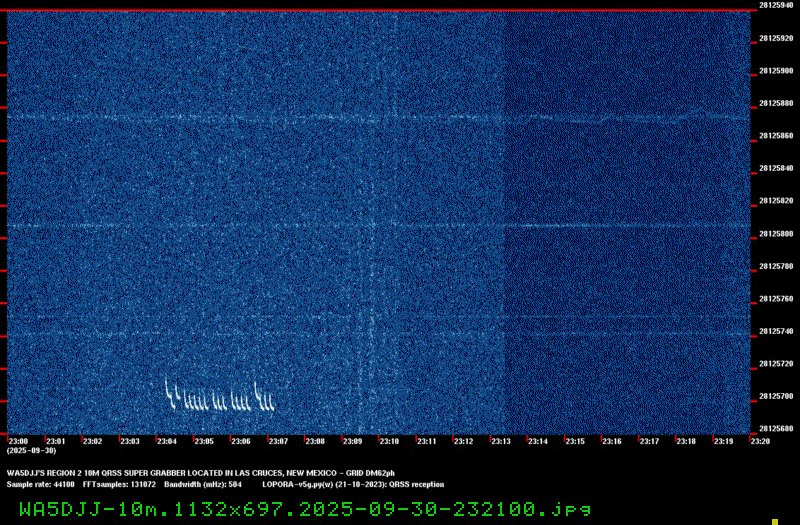Select the 28125900 frequency label
Viewport: 800px width, 525px height.
pyautogui.click(x=776, y=71)
